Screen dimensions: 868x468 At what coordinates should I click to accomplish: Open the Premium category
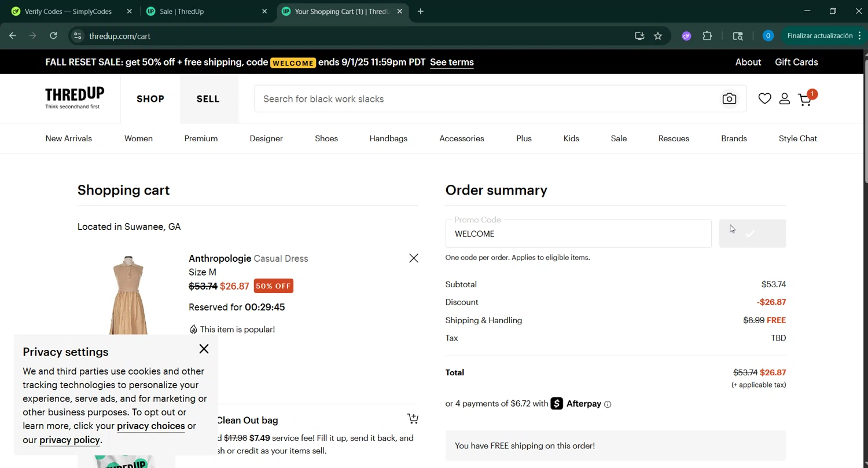[201, 138]
